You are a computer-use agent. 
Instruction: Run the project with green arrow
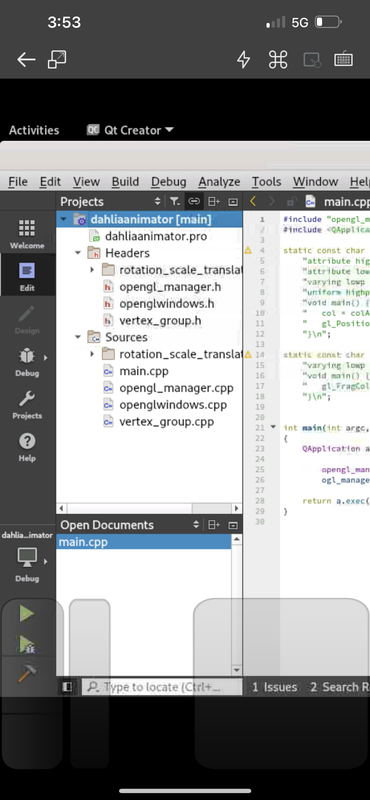[x=27, y=613]
